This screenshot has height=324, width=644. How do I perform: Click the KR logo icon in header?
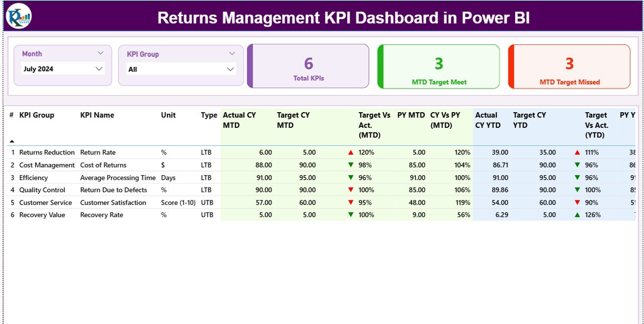pyautogui.click(x=19, y=16)
